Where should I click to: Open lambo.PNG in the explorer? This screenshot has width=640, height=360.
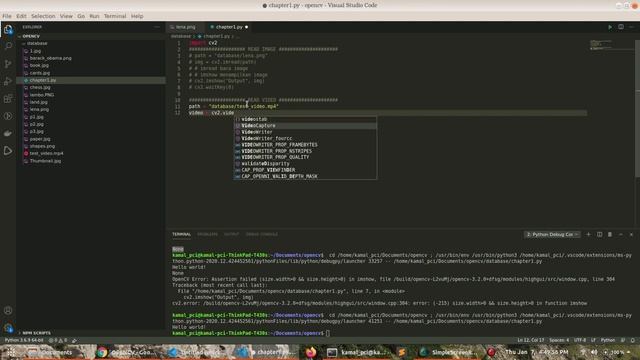42,95
